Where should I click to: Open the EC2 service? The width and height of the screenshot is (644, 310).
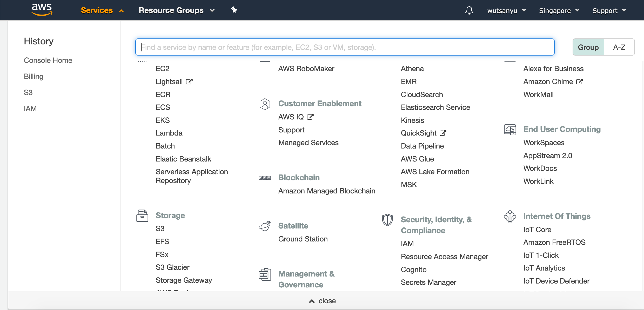click(163, 69)
